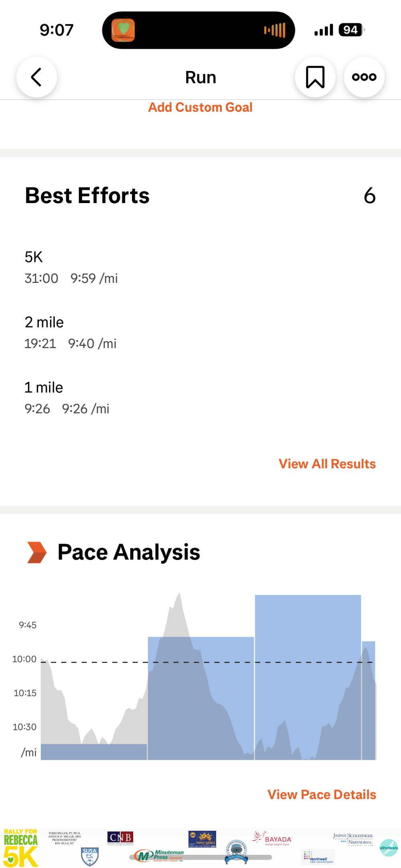
Task: Tap the Minuteman Press logo
Action: pyautogui.click(x=160, y=856)
